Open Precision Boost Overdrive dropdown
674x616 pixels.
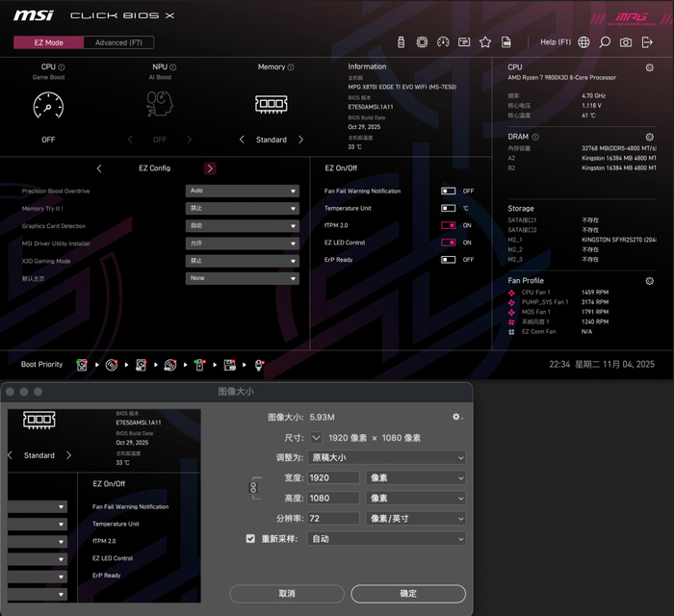tap(243, 191)
